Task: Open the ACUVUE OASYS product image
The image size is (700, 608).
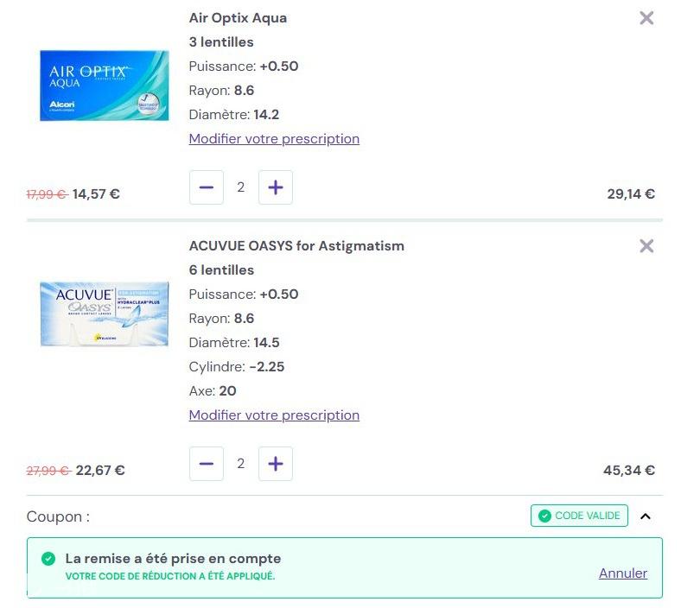Action: pos(104,313)
